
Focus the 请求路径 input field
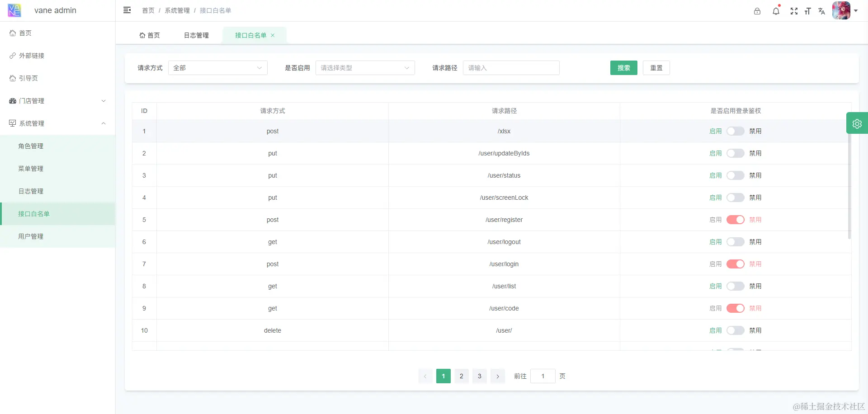click(511, 68)
